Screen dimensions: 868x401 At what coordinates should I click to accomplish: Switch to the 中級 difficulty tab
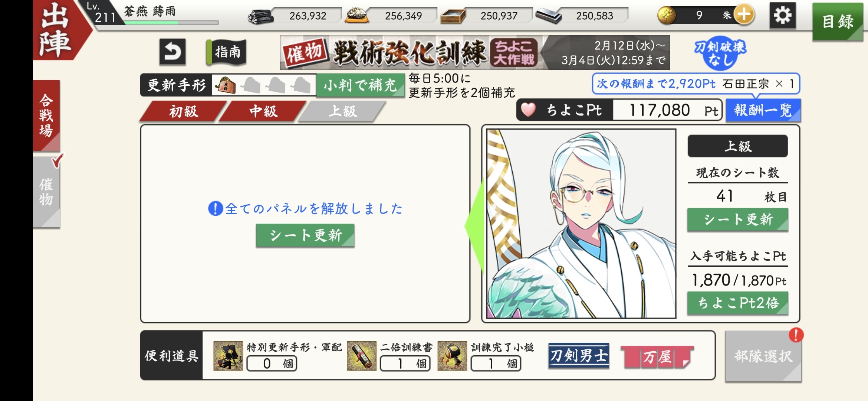pos(263,111)
